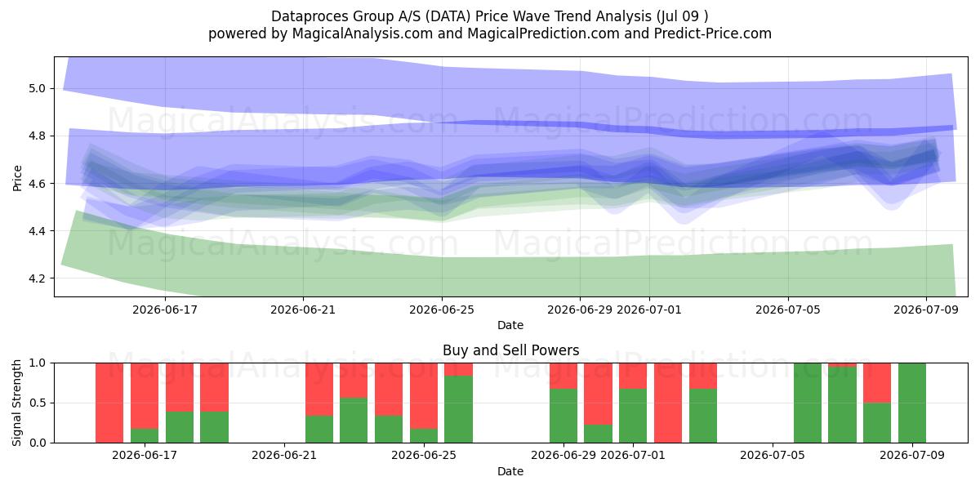Click the 'Price' y-axis label
This screenshot has height=490, width=980.
[18, 176]
